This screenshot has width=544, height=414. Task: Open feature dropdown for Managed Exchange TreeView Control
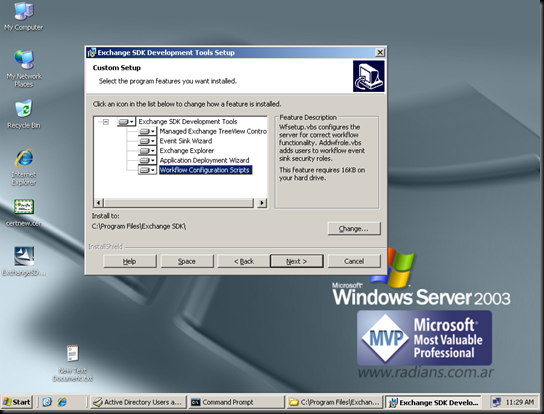coord(147,132)
